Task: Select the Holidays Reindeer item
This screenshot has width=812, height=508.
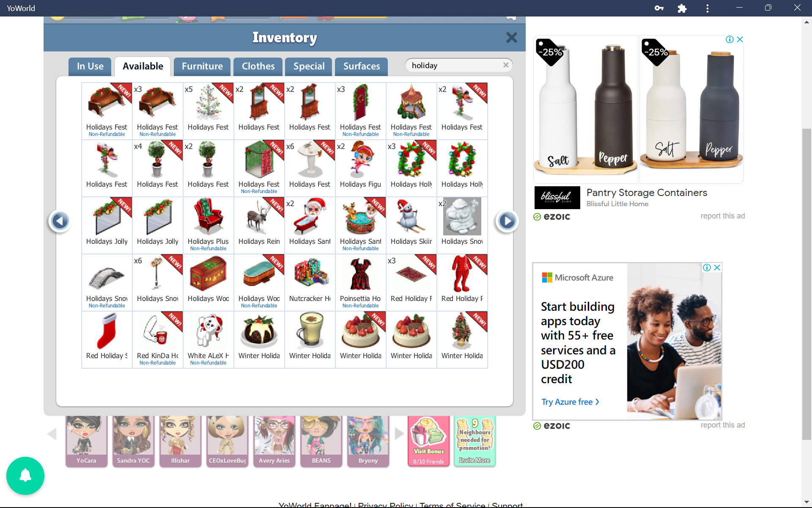Action: coord(259,225)
